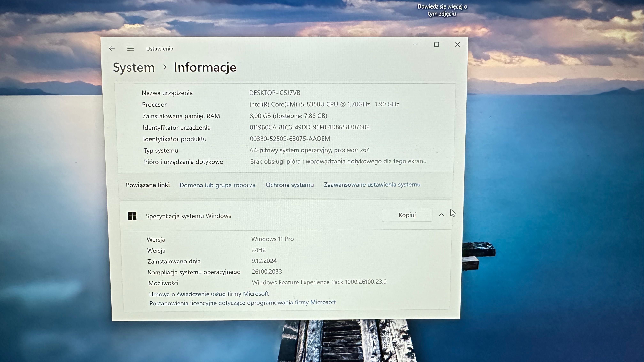Click 'Możliwości' label
This screenshot has width=644, height=362.
[163, 283]
